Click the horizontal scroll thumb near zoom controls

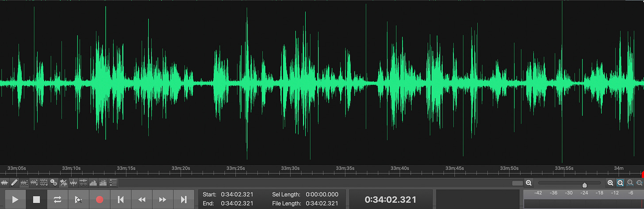click(517, 183)
